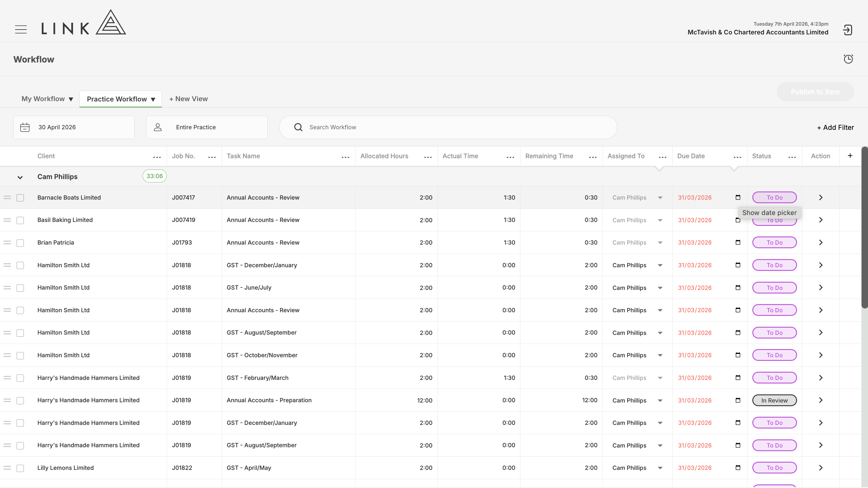Open action arrow for Brian Patricia row
The image size is (868, 488).
pyautogui.click(x=821, y=243)
